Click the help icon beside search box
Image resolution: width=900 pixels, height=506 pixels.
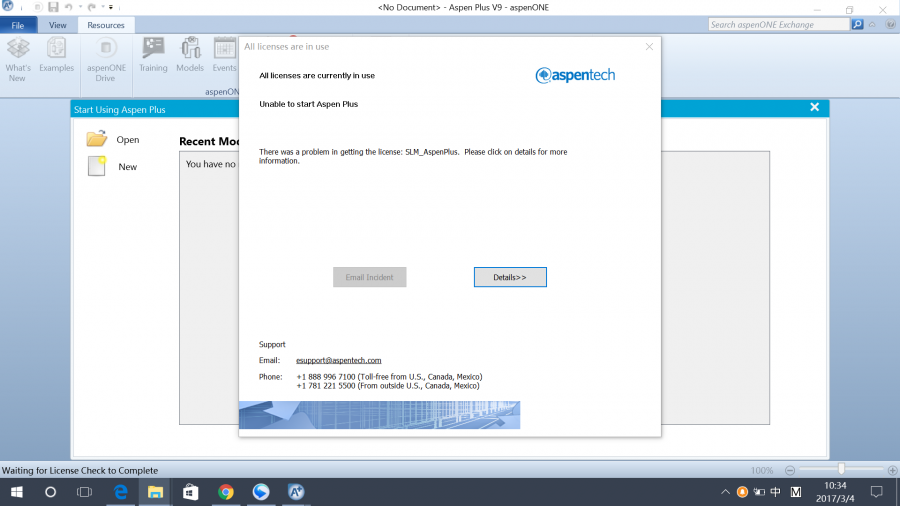pos(890,25)
